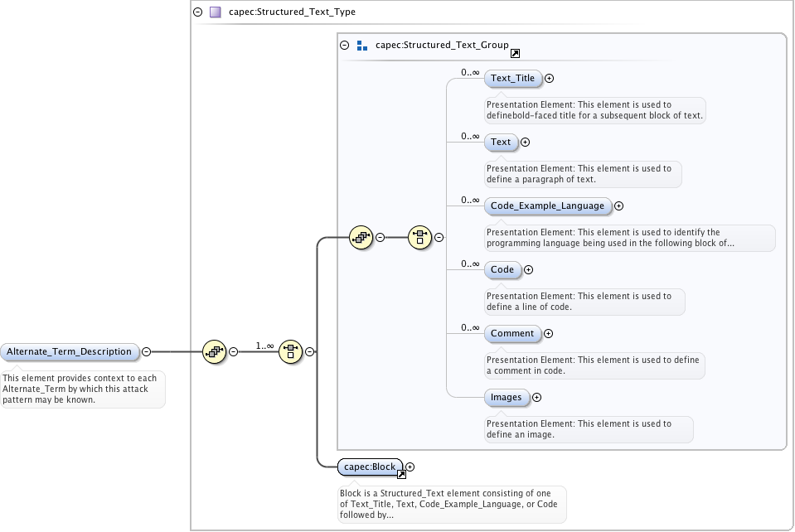Click the sequence icon next to Alternate_Term_Description
The height and width of the screenshot is (532, 795).
pos(214,351)
